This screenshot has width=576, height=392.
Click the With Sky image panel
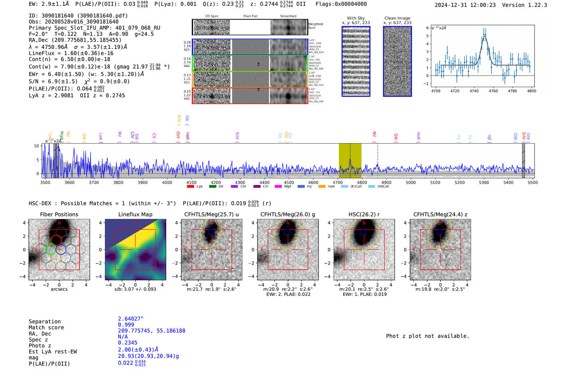pos(356,61)
